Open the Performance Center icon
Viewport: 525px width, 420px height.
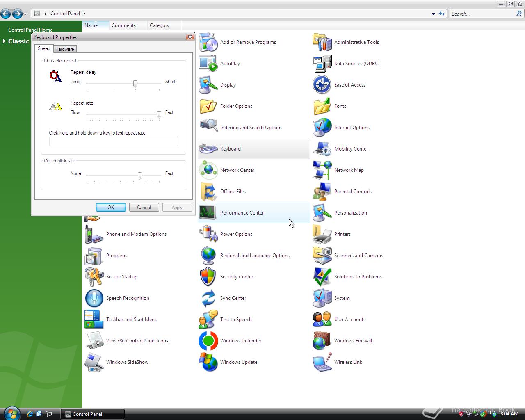pos(208,213)
